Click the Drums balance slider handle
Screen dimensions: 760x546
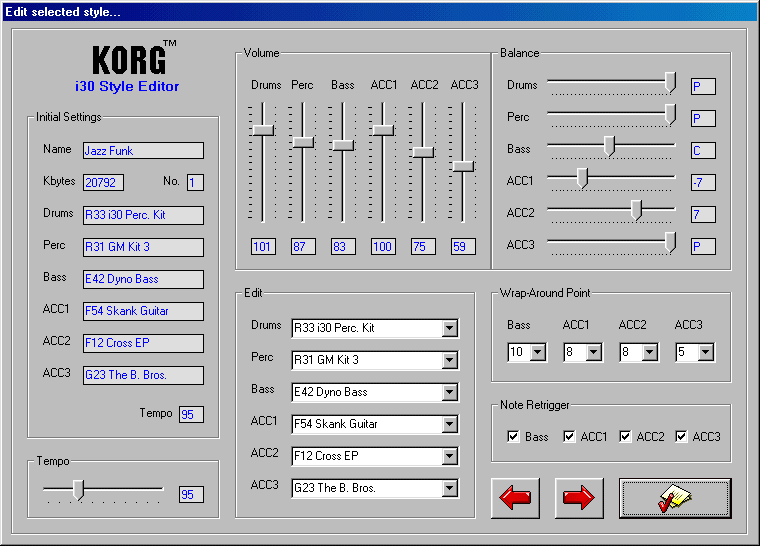click(x=670, y=82)
